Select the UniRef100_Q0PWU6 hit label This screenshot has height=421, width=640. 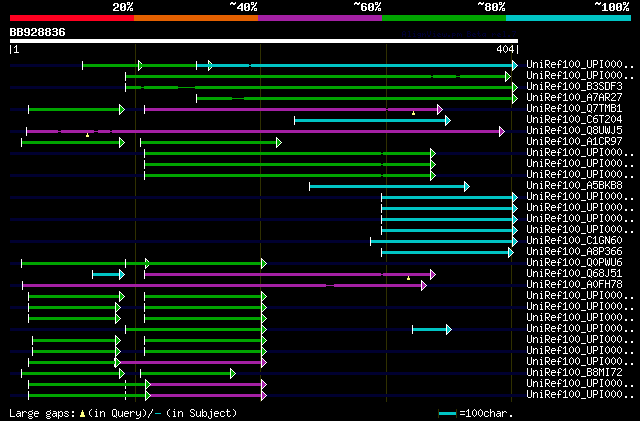(574, 263)
